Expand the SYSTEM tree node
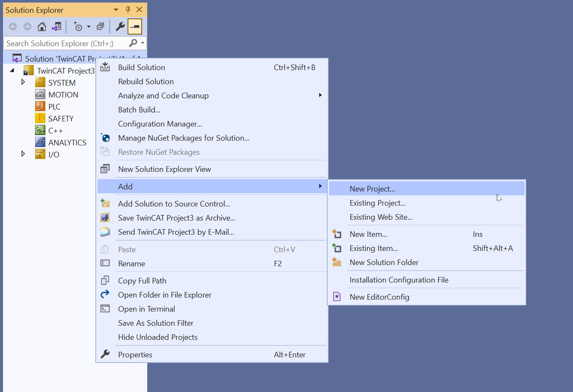The height and width of the screenshot is (392, 573). point(23,82)
